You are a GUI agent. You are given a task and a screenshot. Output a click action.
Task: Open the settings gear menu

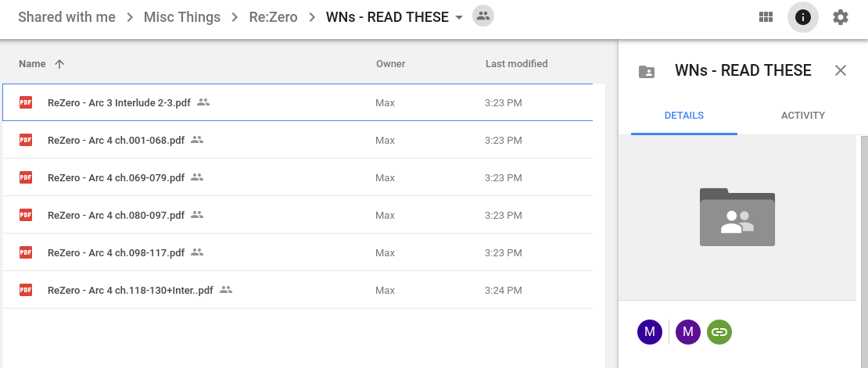(x=841, y=17)
